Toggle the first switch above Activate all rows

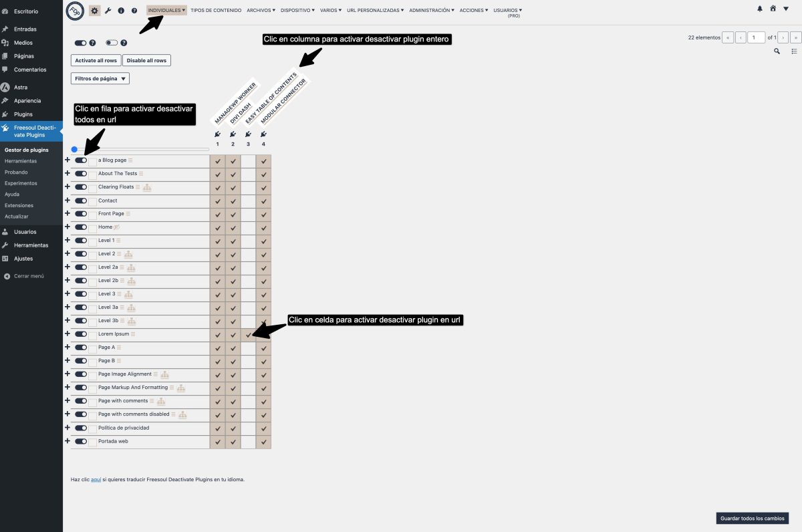pos(80,43)
